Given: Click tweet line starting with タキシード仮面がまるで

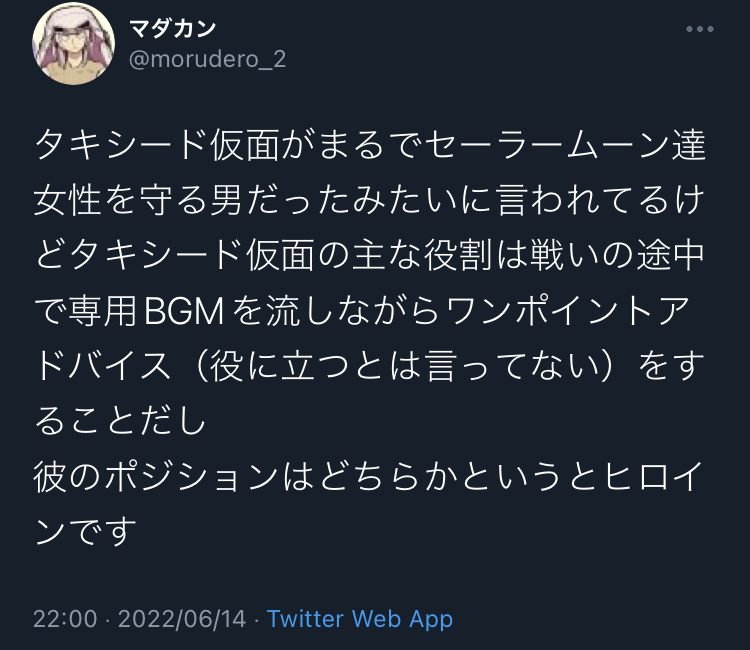Looking at the screenshot, I should pyautogui.click(x=370, y=144).
